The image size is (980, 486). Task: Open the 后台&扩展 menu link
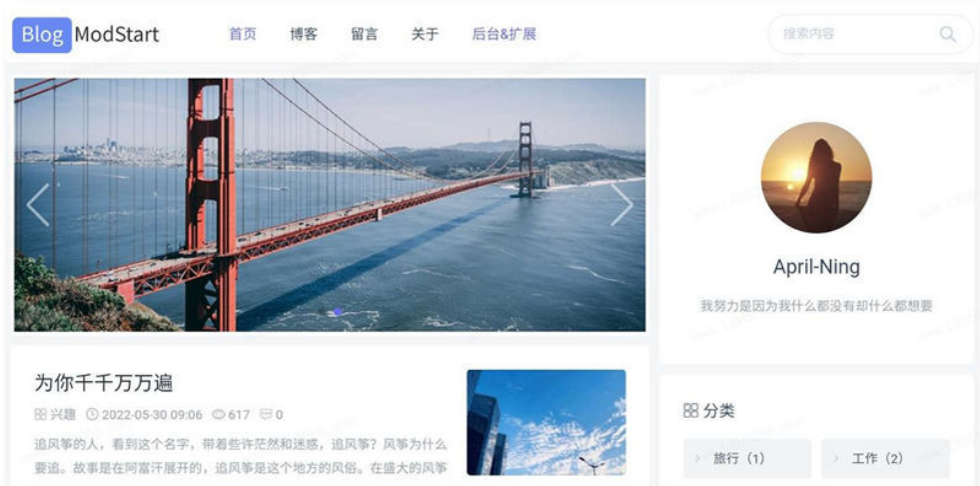(x=503, y=34)
